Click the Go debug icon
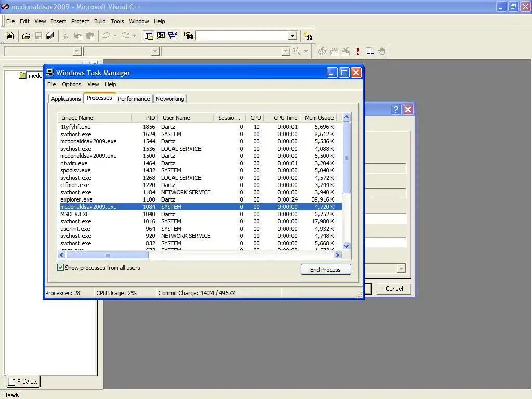 click(x=370, y=51)
